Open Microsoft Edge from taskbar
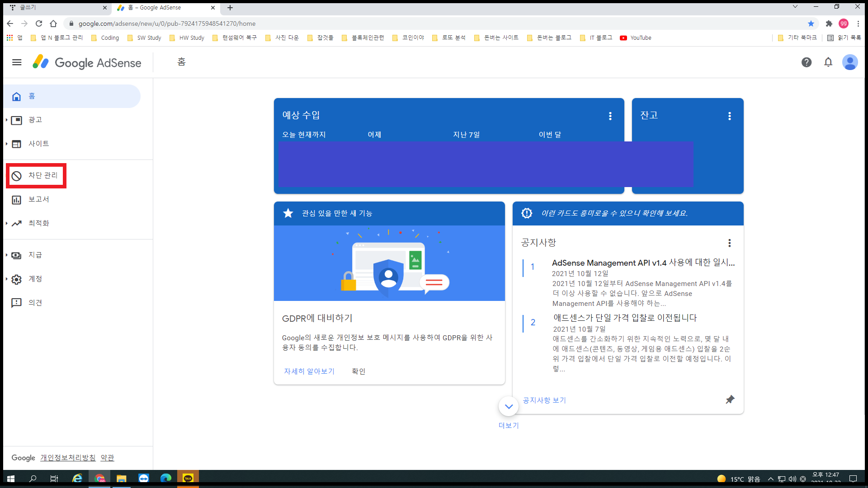Viewport: 868px width, 488px height. [x=165, y=479]
